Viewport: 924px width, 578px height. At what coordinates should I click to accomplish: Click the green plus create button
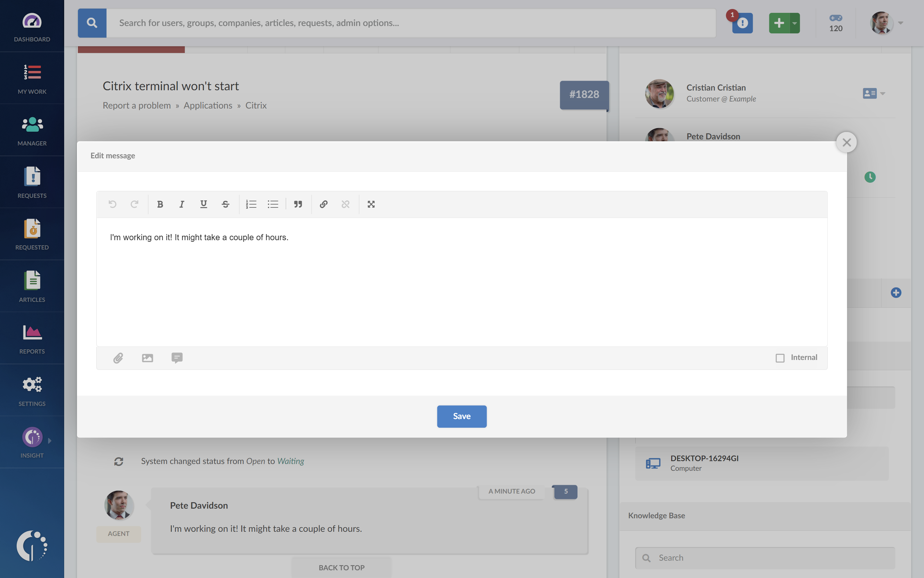(x=779, y=23)
